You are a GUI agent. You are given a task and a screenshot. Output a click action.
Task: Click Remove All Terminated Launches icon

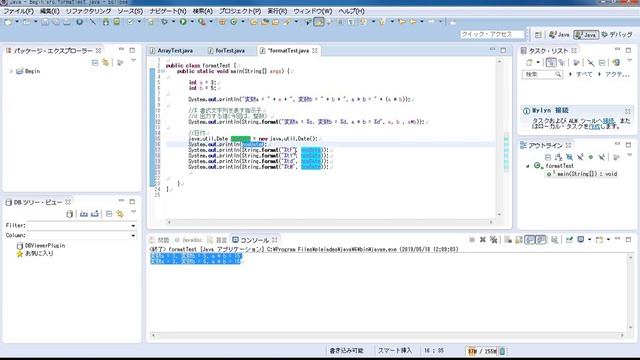[x=493, y=240]
